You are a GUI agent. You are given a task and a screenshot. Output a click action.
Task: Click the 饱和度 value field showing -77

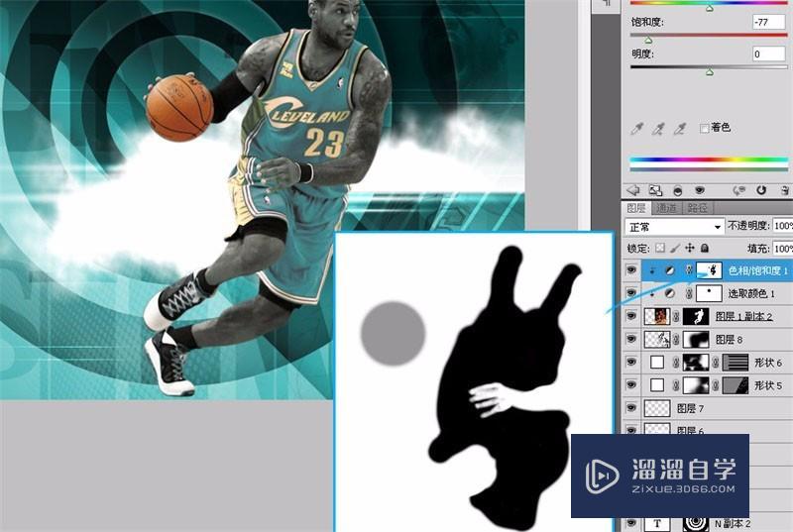[768, 22]
